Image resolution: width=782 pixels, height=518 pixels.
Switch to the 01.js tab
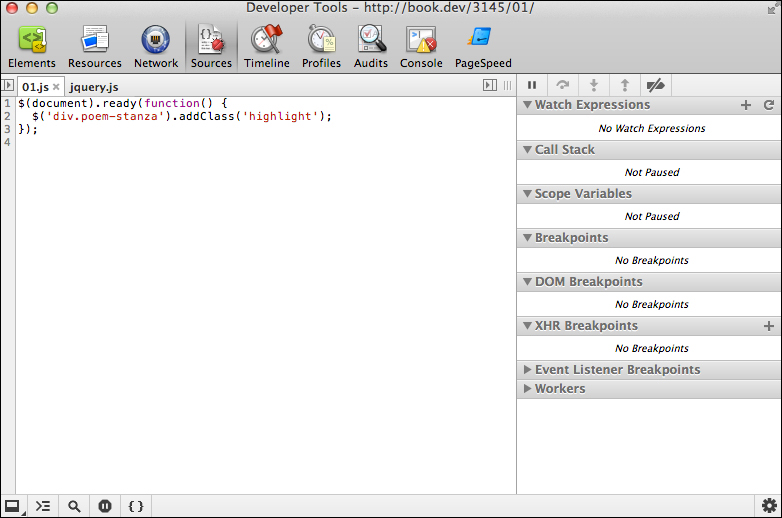[x=35, y=87]
